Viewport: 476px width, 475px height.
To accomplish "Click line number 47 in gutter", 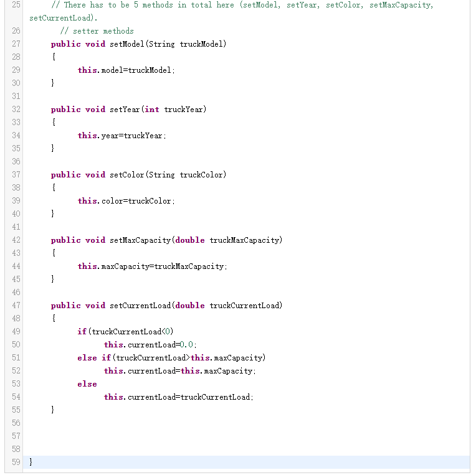I will coord(16,306).
